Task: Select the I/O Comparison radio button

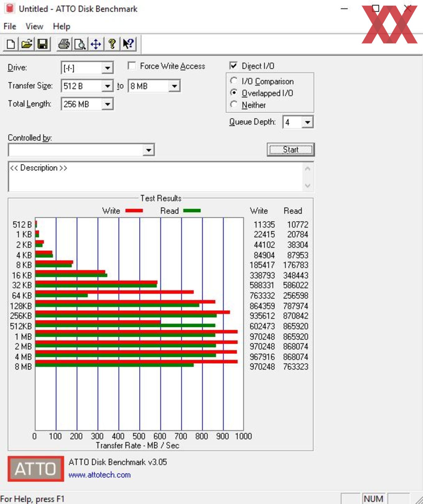Action: pyautogui.click(x=234, y=81)
